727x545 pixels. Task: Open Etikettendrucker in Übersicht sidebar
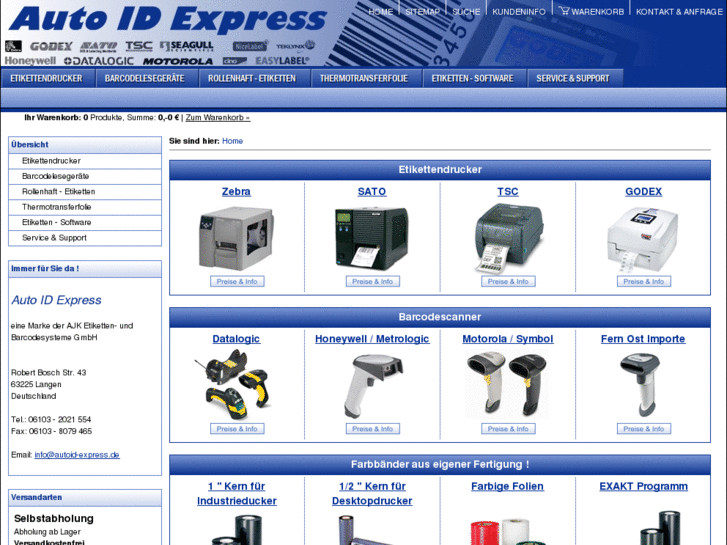click(x=85, y=161)
